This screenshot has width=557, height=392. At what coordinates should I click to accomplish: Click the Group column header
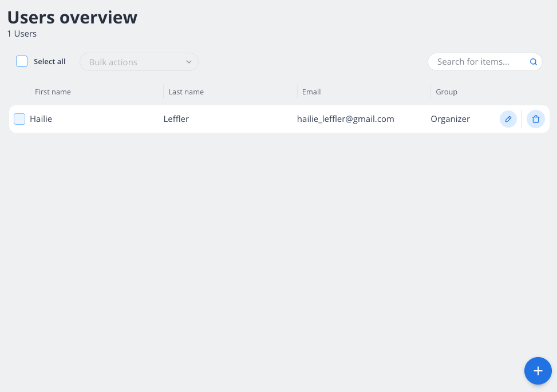tap(447, 92)
